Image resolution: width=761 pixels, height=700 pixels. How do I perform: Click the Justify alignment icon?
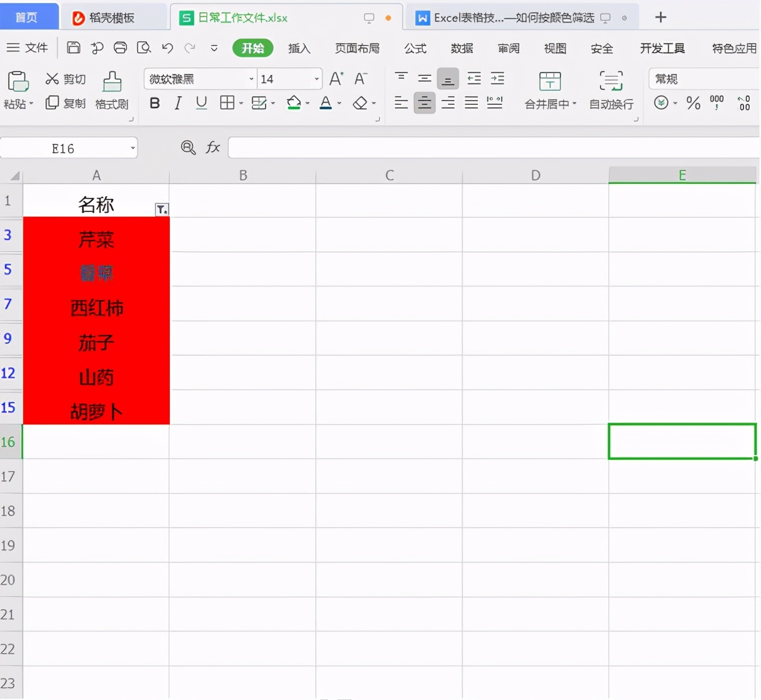tap(471, 102)
